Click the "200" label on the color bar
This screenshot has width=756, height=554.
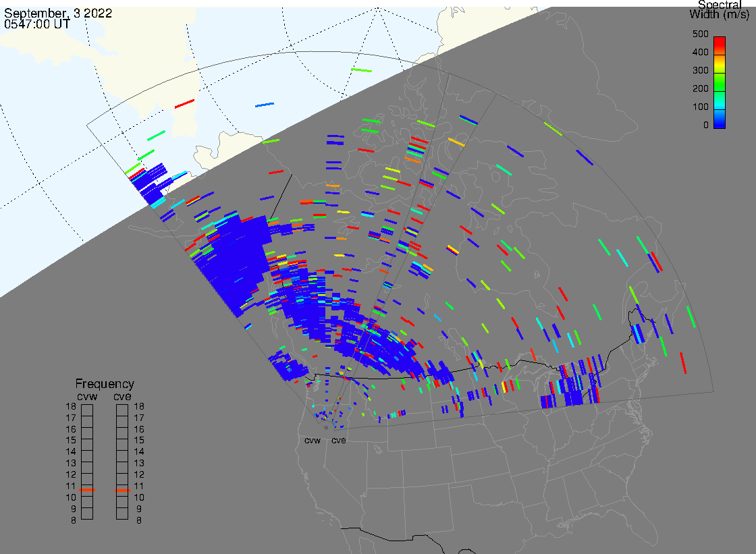(x=700, y=88)
